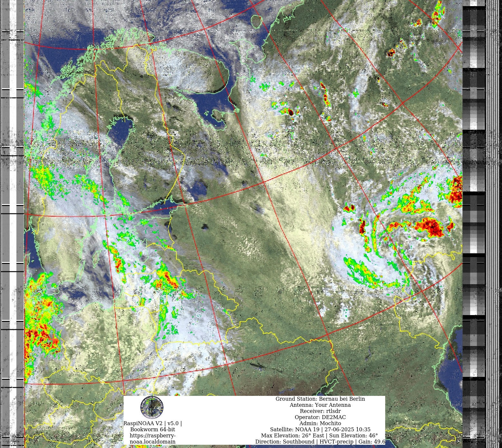Click the 'RaspiNOAA V2 | v5.0 |' text
The image size is (502, 448).
click(153, 424)
